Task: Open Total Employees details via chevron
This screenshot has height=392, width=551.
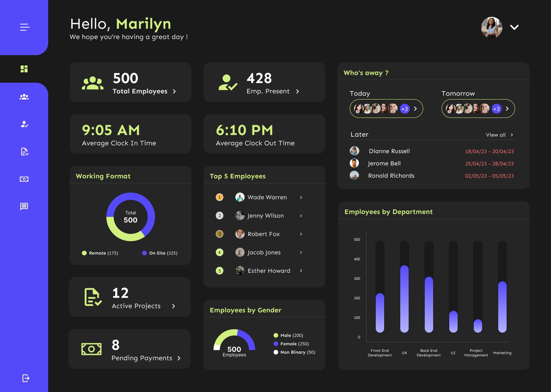Action: [x=174, y=91]
